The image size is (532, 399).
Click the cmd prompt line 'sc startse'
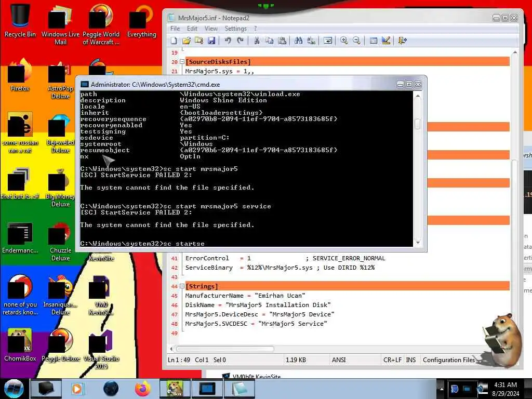pyautogui.click(x=142, y=244)
